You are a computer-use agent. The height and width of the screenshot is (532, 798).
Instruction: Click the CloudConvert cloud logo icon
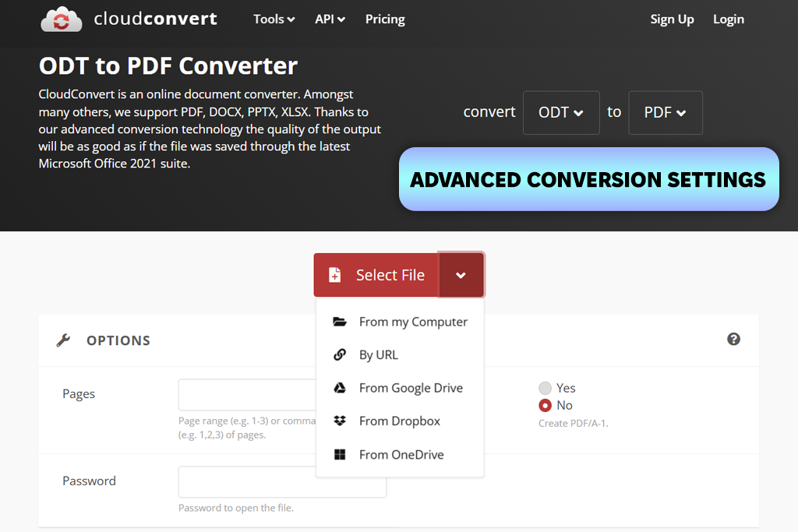(x=61, y=19)
